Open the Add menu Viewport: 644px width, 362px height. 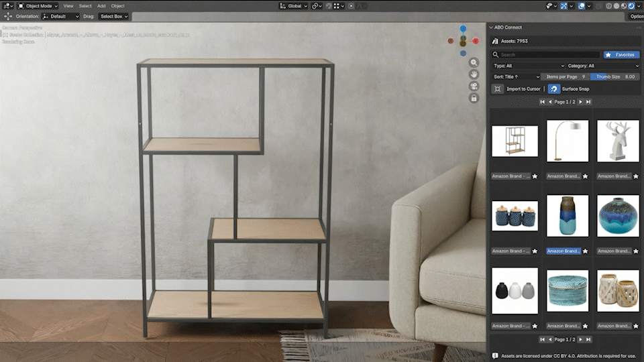(101, 6)
